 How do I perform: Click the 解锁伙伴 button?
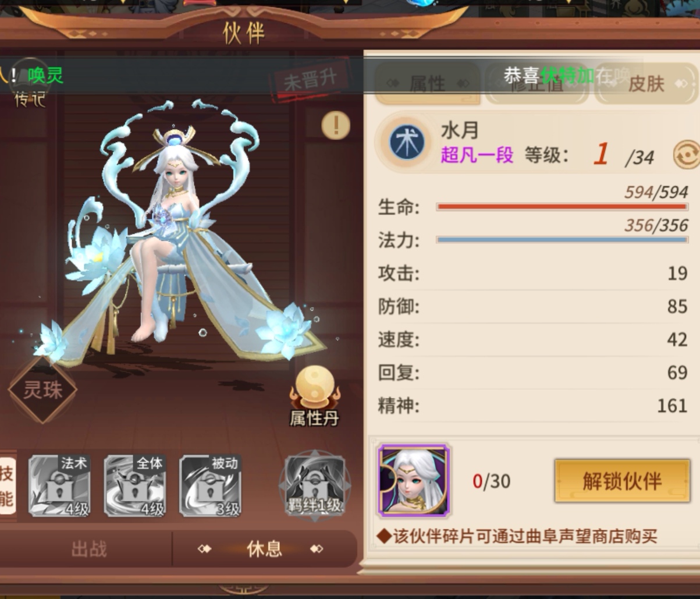(622, 481)
